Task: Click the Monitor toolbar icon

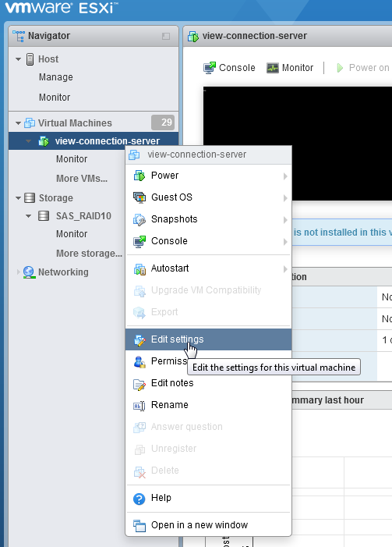Action: 273,68
